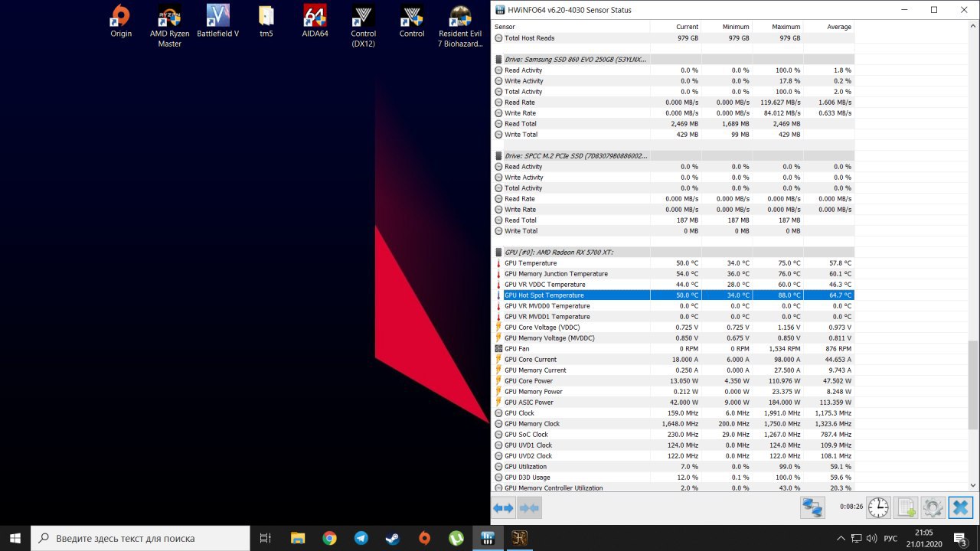The width and height of the screenshot is (980, 551).
Task: Select the Battlefield V desktop shortcut
Action: coord(218,22)
